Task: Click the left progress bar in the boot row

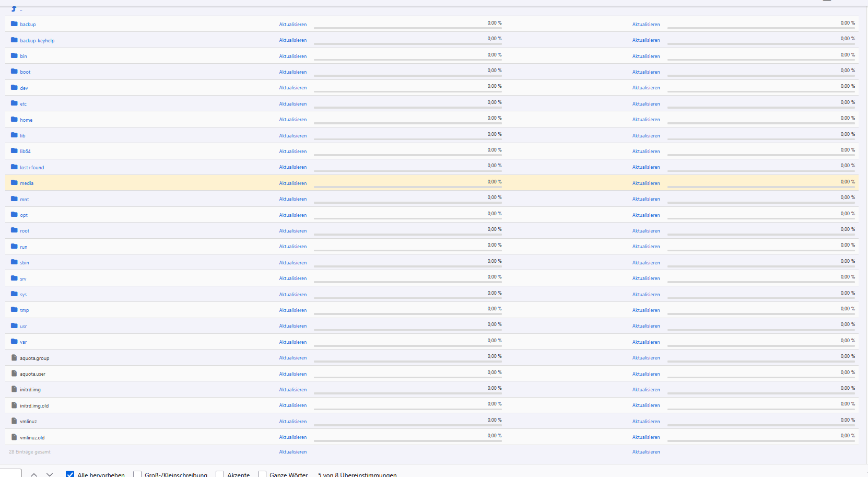Action: (407, 76)
